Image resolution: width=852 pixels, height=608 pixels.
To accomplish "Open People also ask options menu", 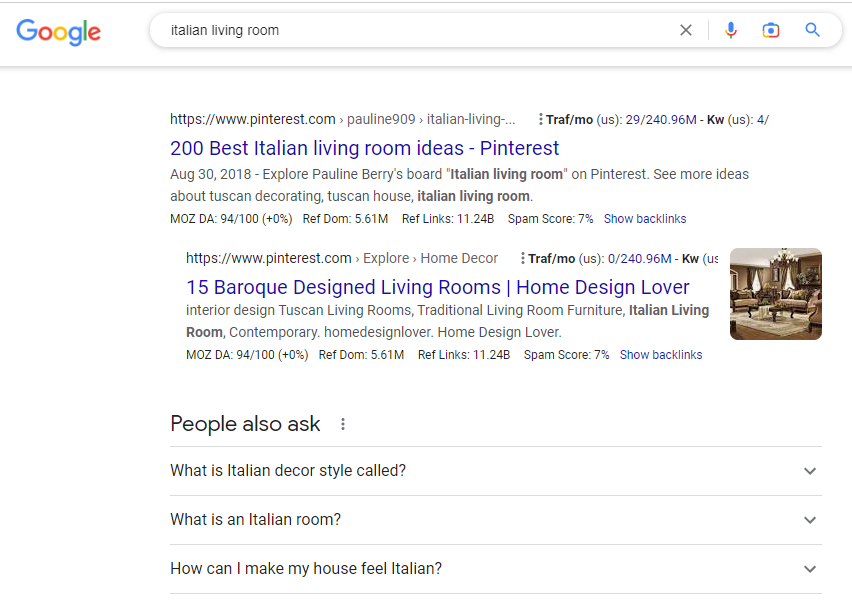I will point(343,424).
